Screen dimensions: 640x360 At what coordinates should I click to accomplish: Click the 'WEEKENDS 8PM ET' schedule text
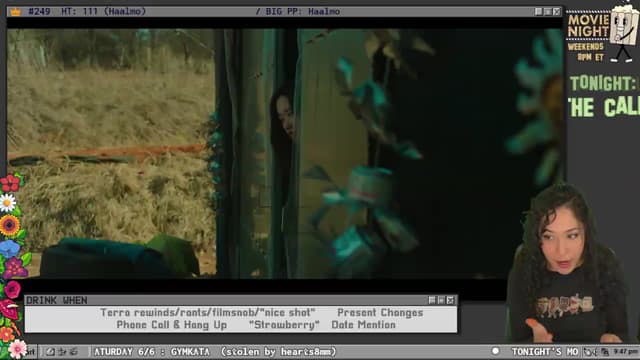pos(586,52)
